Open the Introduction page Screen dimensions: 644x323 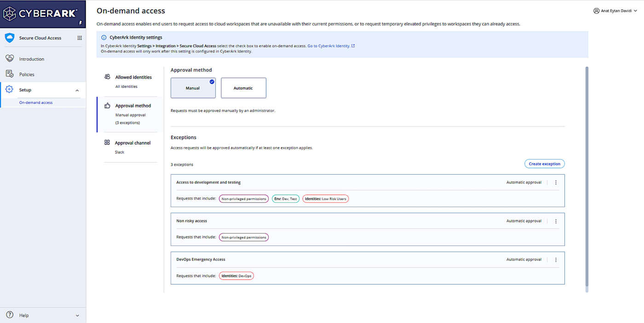(32, 59)
